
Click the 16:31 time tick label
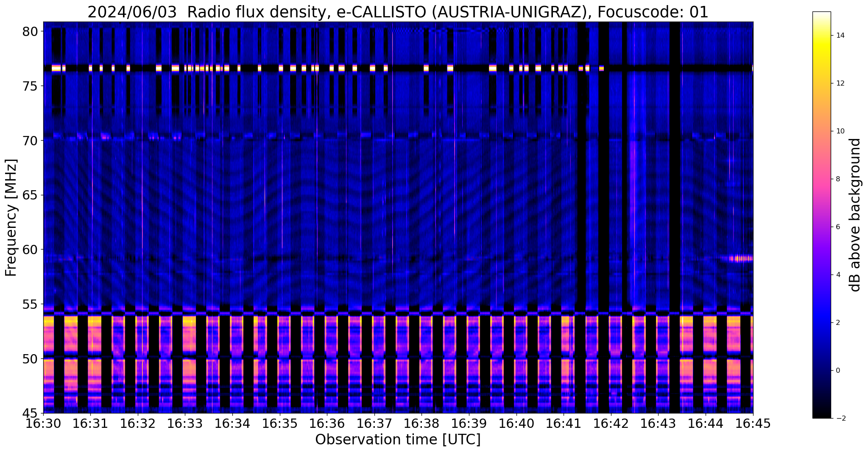90,424
